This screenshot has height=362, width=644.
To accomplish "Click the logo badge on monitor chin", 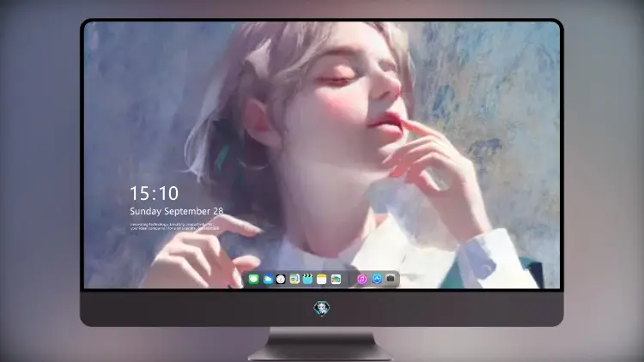I will point(322,308).
